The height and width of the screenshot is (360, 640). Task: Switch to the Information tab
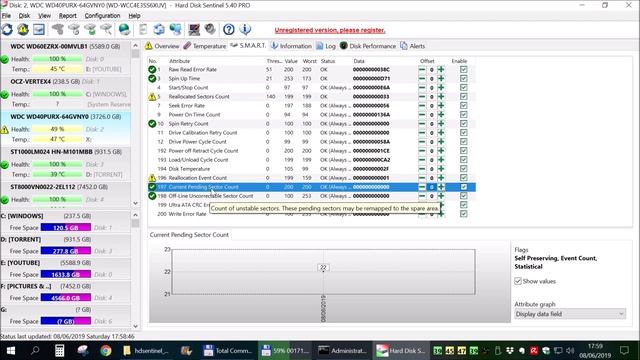[291, 46]
